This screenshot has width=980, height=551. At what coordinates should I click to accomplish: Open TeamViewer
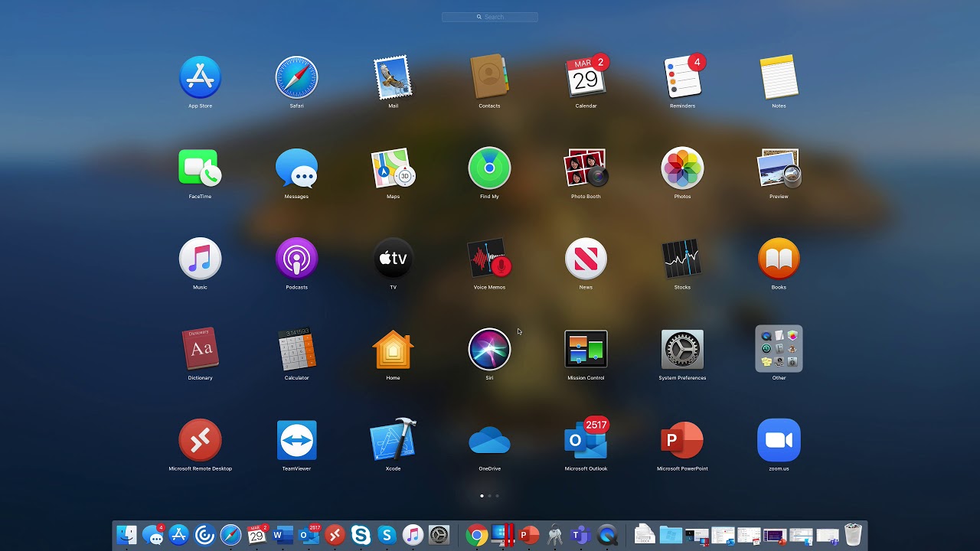click(296, 440)
